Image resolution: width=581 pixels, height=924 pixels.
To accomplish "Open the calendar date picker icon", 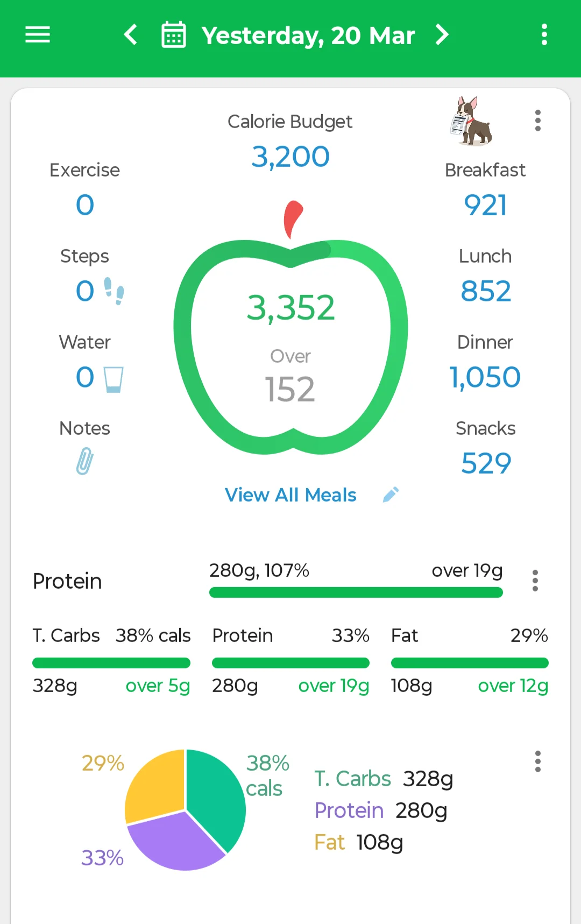I will coord(174,35).
